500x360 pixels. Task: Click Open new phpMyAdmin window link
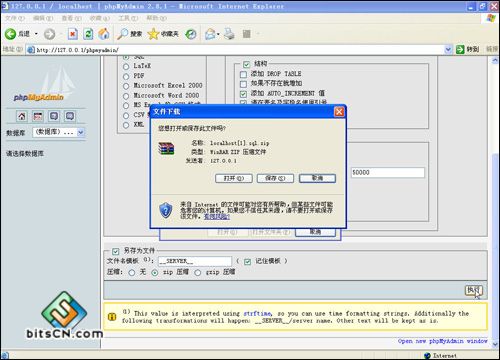tap(442, 341)
